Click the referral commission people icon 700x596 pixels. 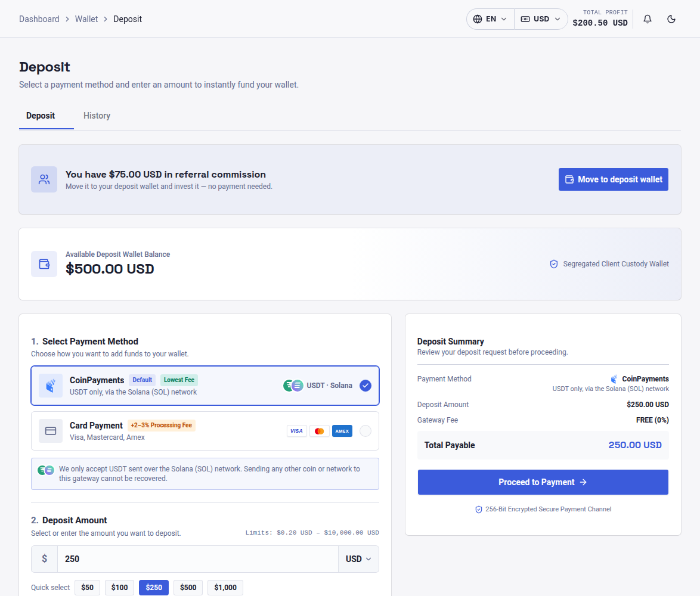[44, 179]
